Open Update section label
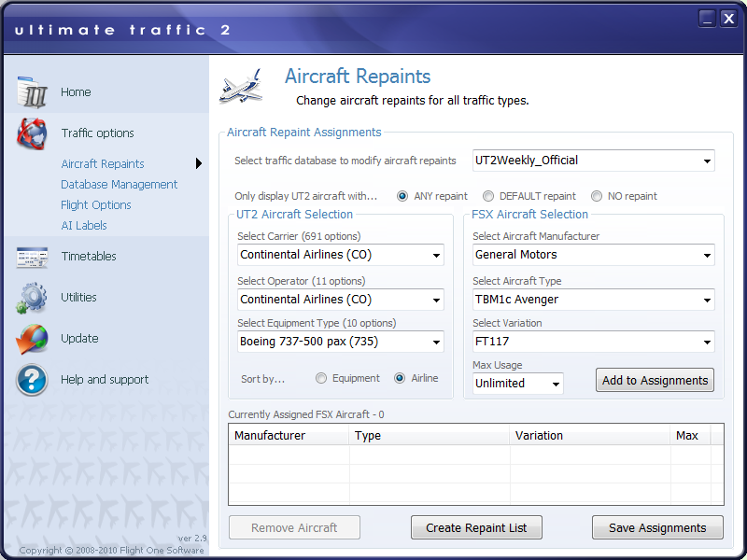This screenshot has width=747, height=560. click(x=79, y=339)
